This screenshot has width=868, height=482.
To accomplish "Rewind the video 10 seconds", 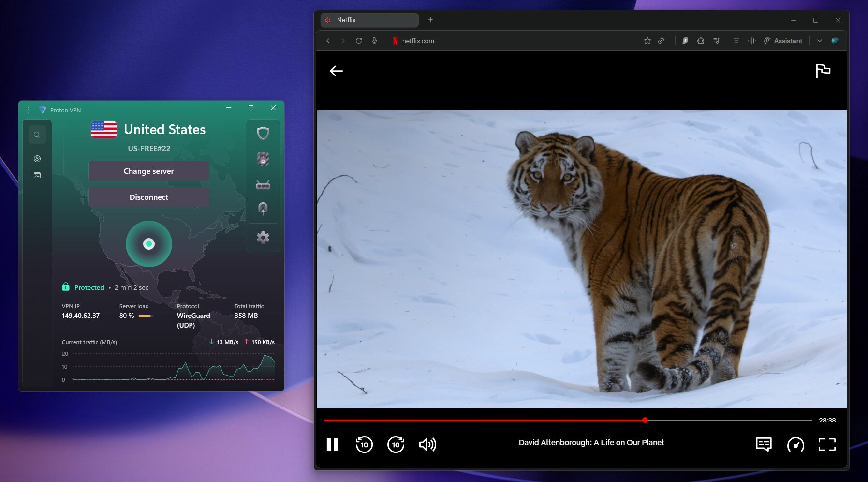I will click(364, 444).
